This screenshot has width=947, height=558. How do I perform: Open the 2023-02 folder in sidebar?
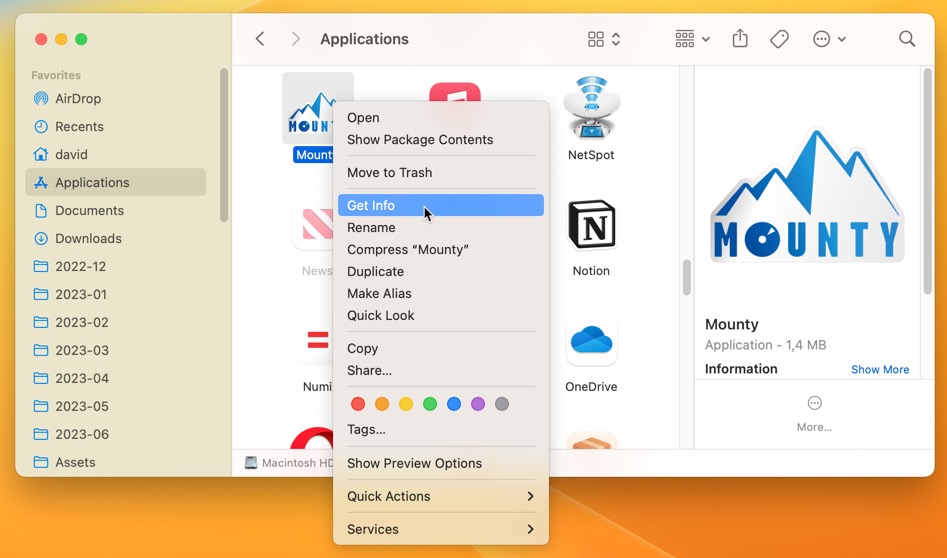(115, 322)
